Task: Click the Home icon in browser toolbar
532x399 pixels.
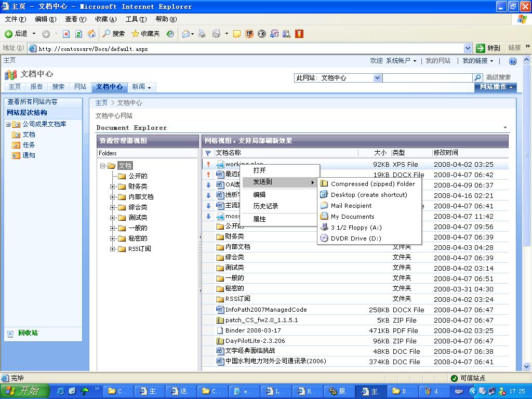Action: 91,34
